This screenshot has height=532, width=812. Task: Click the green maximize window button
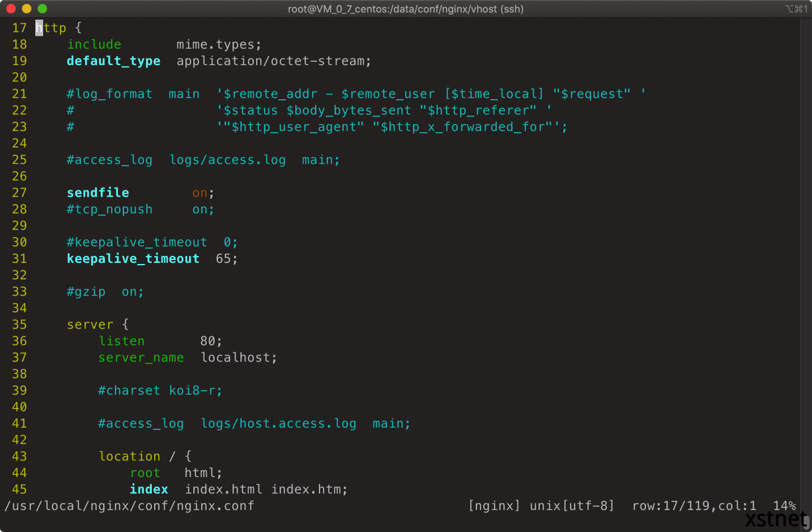point(42,9)
